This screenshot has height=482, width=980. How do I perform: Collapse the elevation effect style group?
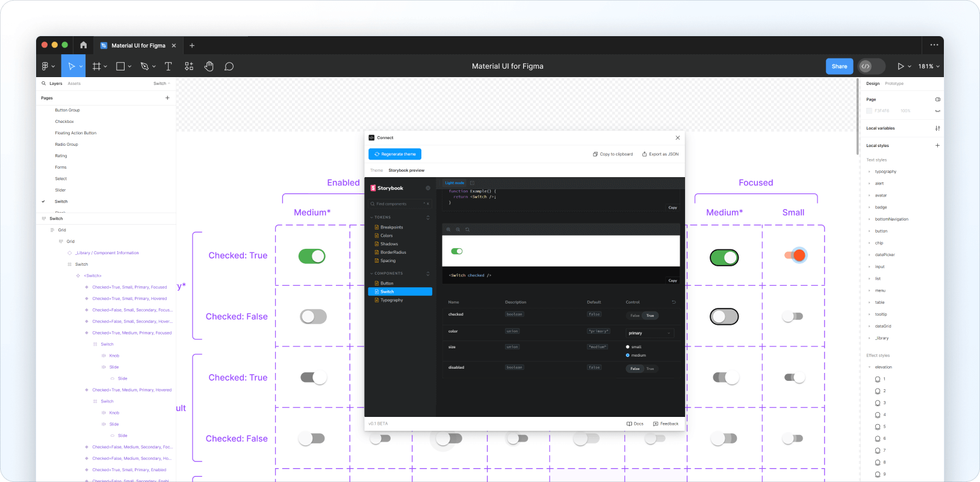pyautogui.click(x=869, y=368)
